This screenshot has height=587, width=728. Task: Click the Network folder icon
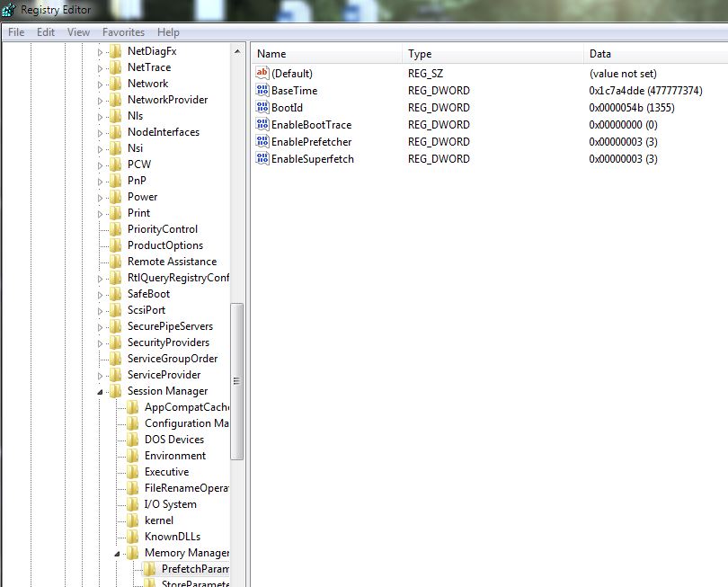click(x=115, y=84)
